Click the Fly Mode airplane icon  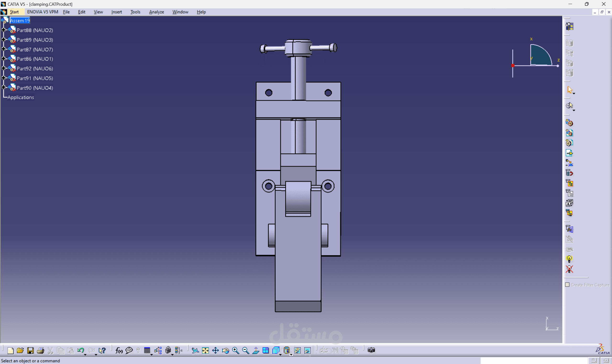point(195,351)
